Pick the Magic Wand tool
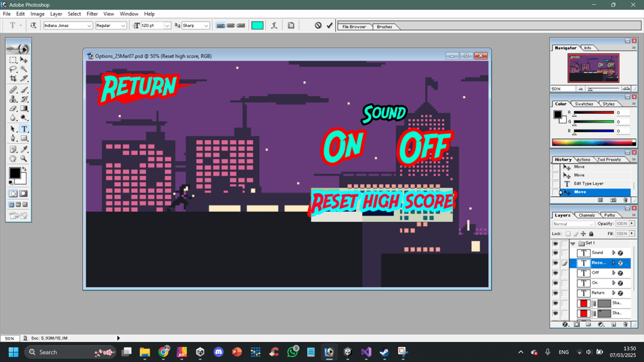This screenshot has height=362, width=644. point(24,69)
